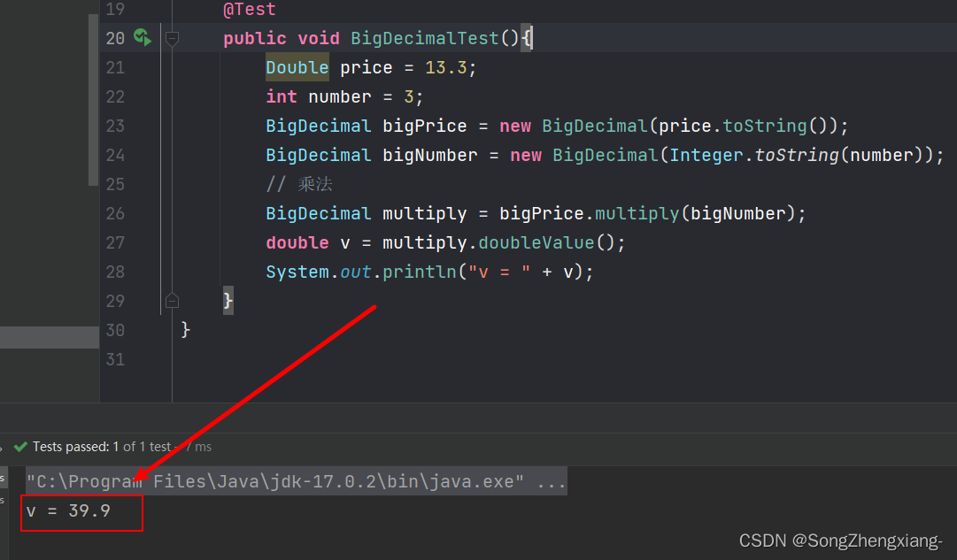This screenshot has width=957, height=560.
Task: Click the @Test annotation
Action: (249, 9)
